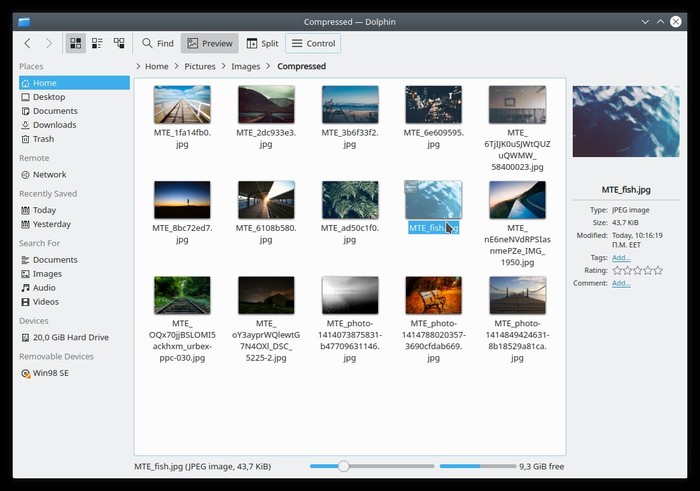
Task: Open Win98 SE removable device
Action: [x=74, y=373]
